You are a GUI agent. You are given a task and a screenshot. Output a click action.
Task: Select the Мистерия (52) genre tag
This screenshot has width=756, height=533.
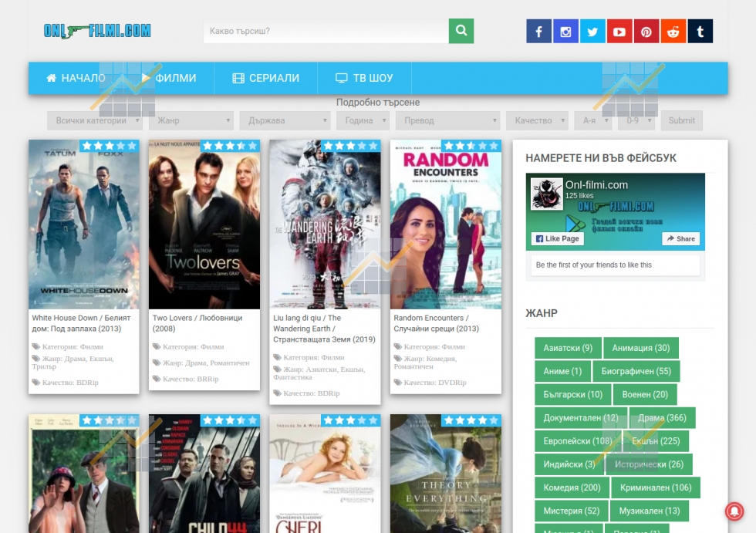(572, 511)
